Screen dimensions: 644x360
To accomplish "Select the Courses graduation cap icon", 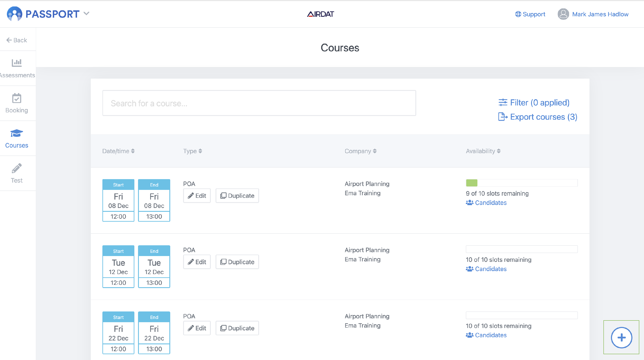I will [17, 133].
